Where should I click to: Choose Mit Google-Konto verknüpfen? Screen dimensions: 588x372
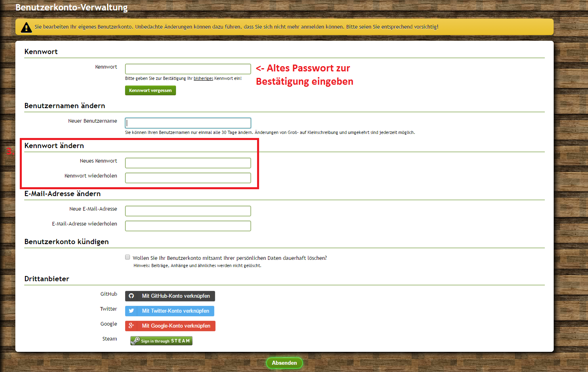176,326
